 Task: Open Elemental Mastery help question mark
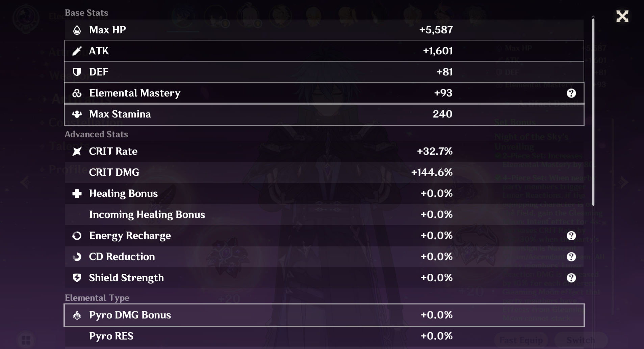571,93
